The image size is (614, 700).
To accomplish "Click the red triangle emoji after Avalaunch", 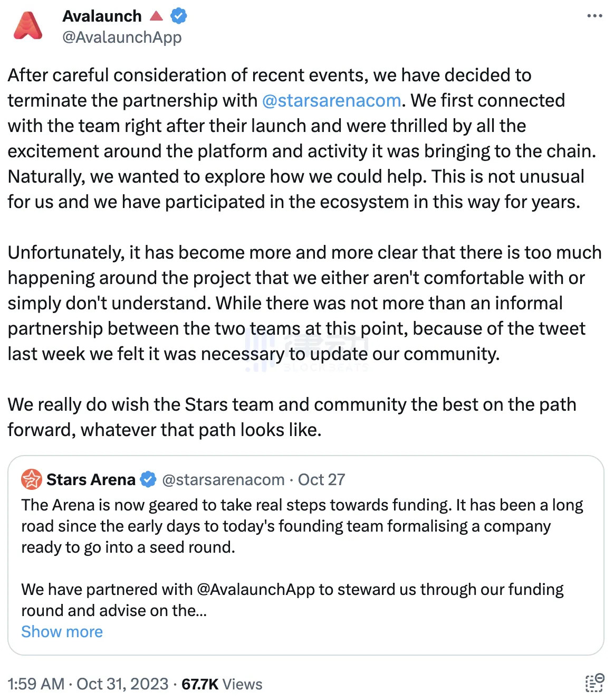I will (x=156, y=16).
